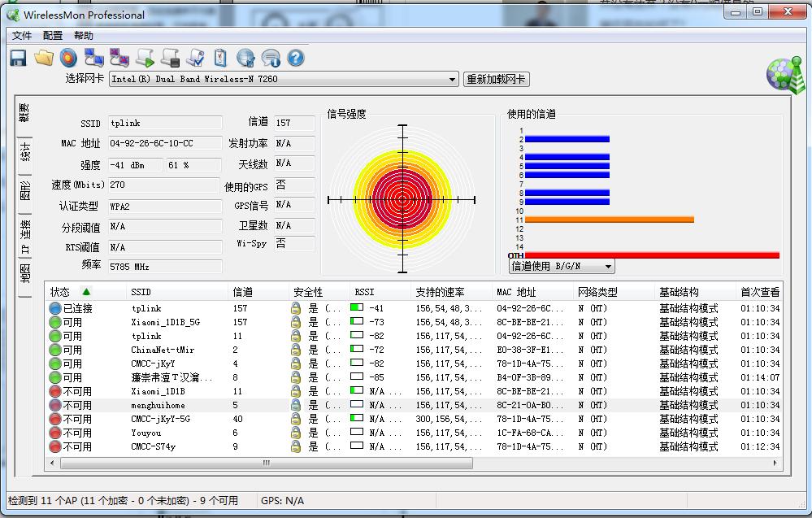Viewport: 812px width, 518px height.
Task: Start logging with the green-arrow scroll icon
Action: [145, 57]
